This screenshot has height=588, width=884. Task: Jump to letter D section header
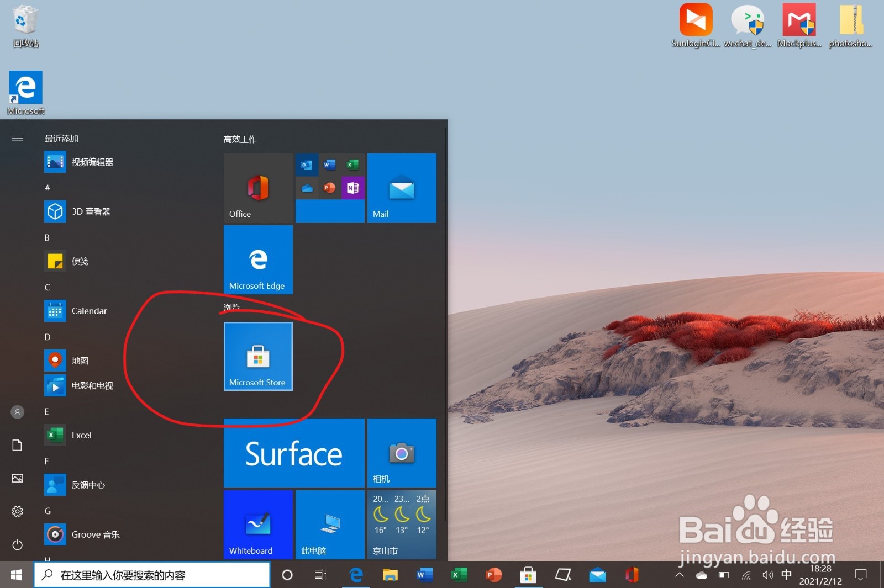click(47, 337)
